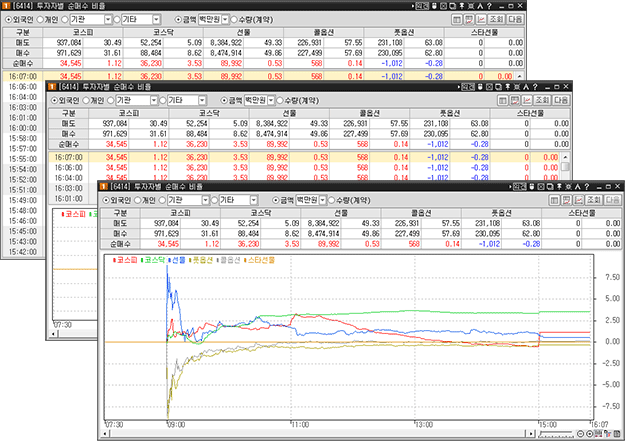Click help icon in back window title bar
Screen dimensions: 625x441
coord(489,6)
